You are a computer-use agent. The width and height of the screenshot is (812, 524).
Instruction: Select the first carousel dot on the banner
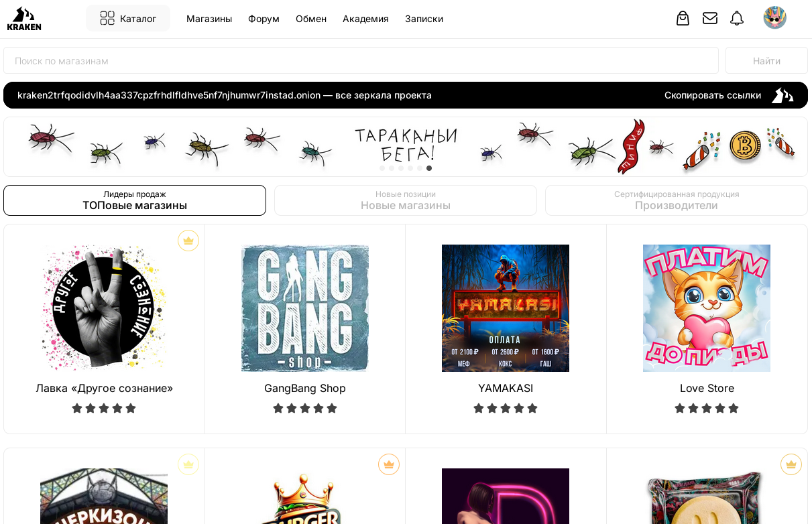382,168
